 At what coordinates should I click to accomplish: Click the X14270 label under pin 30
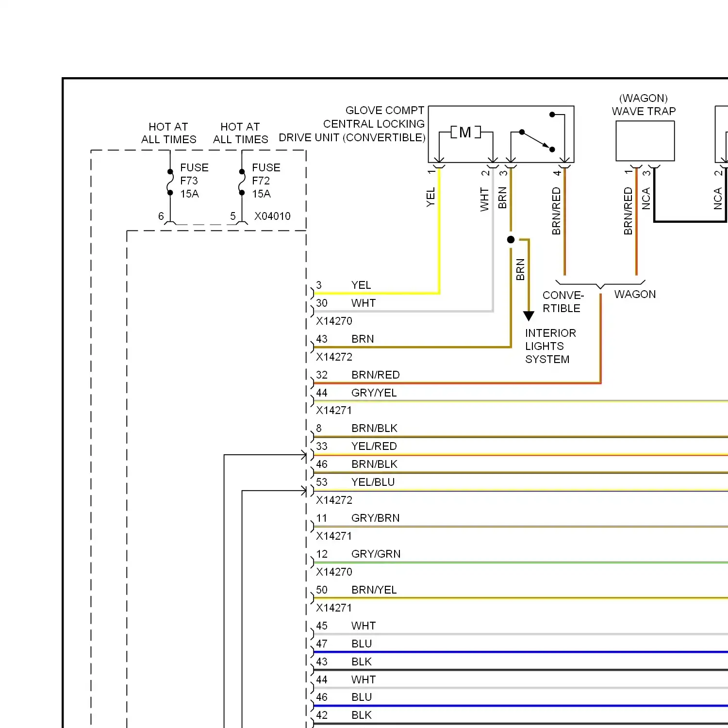tap(334, 321)
